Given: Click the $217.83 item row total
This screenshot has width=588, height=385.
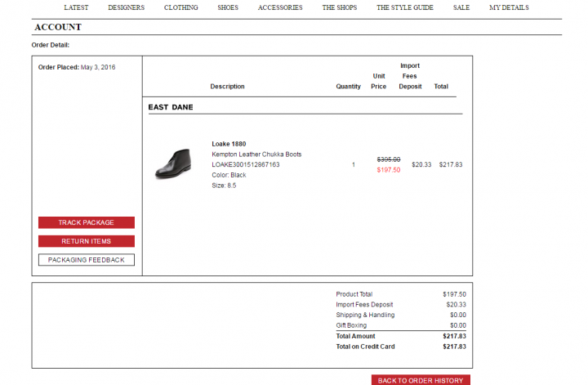Looking at the screenshot, I should tap(451, 165).
